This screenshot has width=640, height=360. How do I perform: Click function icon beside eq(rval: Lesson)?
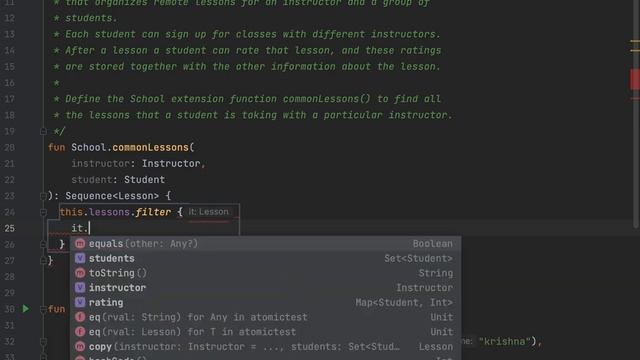click(x=80, y=332)
